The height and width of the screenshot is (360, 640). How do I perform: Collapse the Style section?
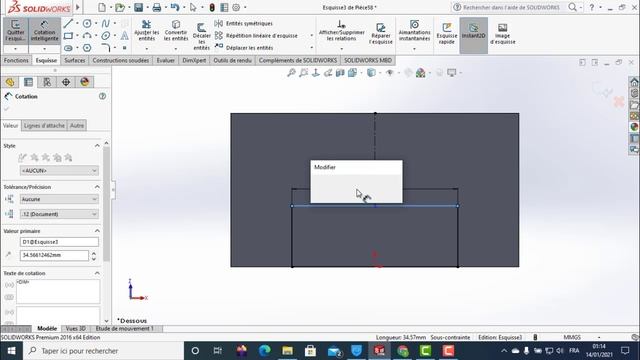(x=97, y=146)
